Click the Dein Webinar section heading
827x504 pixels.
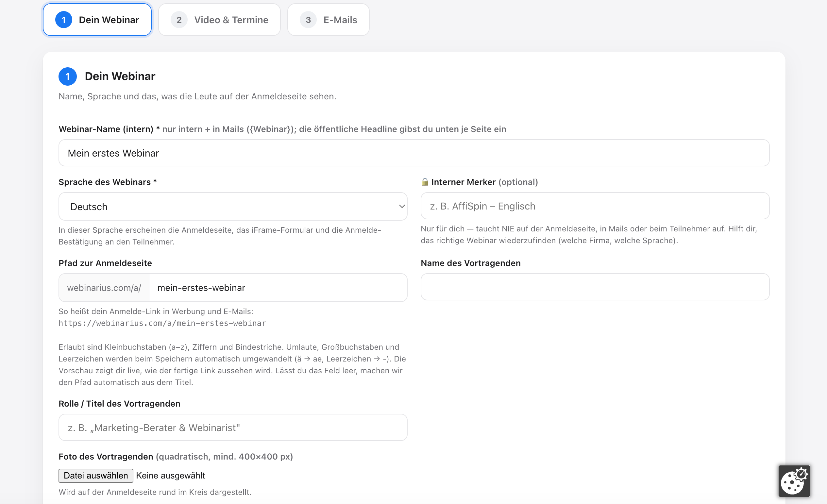coord(120,76)
